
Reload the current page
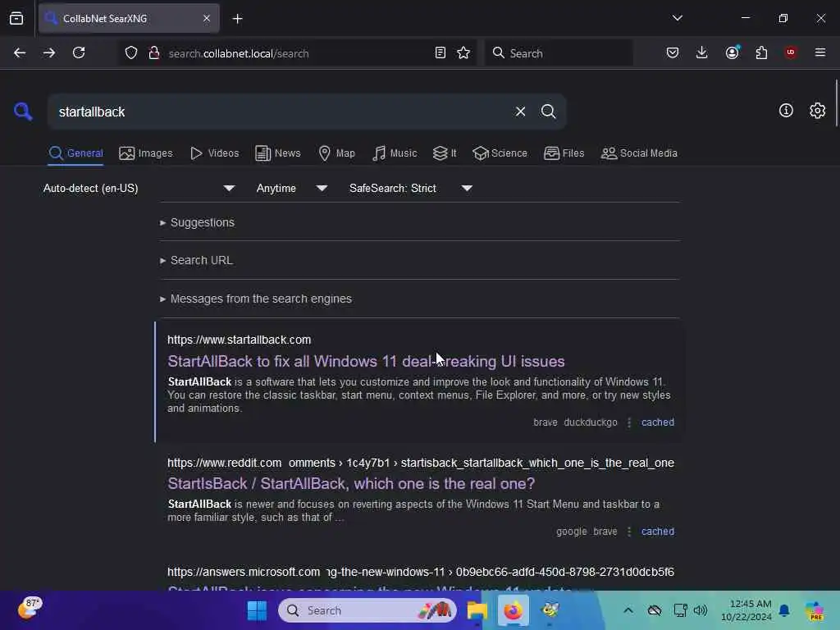[x=79, y=52]
